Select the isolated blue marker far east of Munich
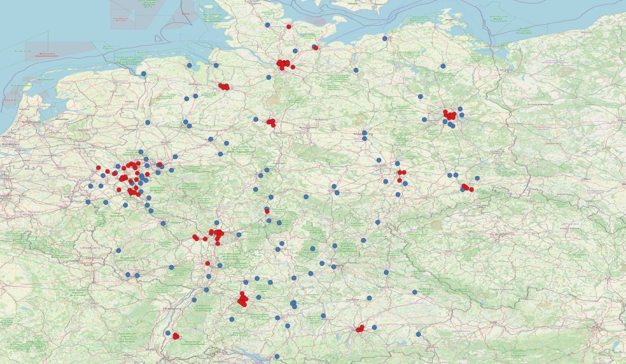The height and width of the screenshot is (364, 626). pyautogui.click(x=418, y=334)
